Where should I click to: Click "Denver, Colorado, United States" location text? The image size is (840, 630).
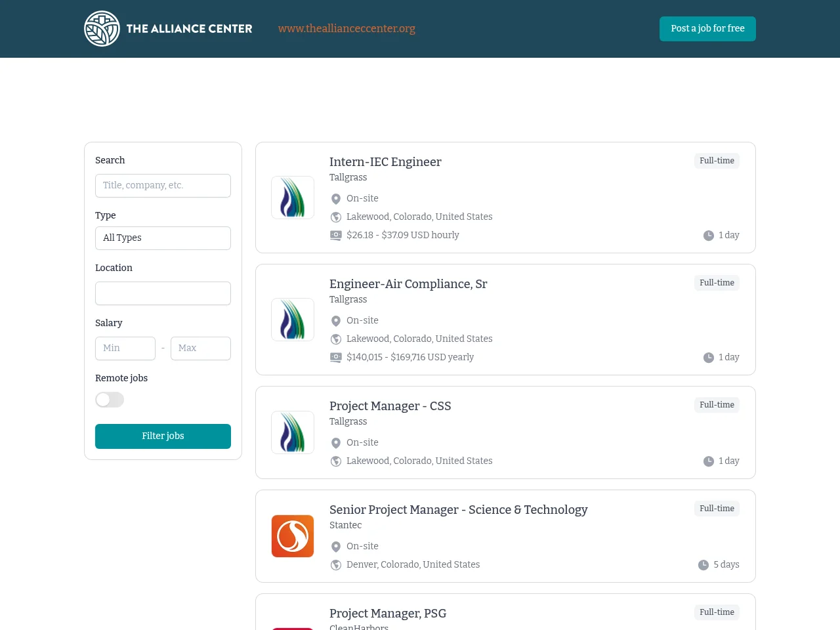(413, 565)
